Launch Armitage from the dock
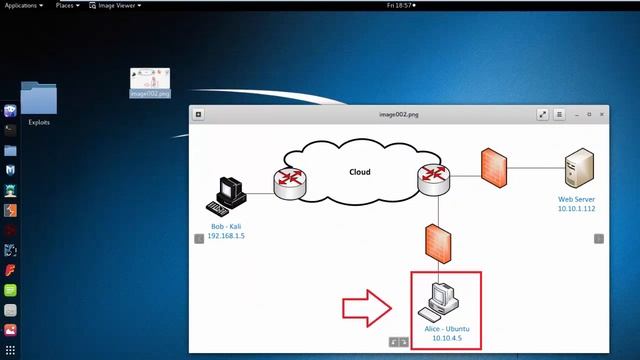Image resolution: width=640 pixels, height=360 pixels. click(x=10, y=190)
